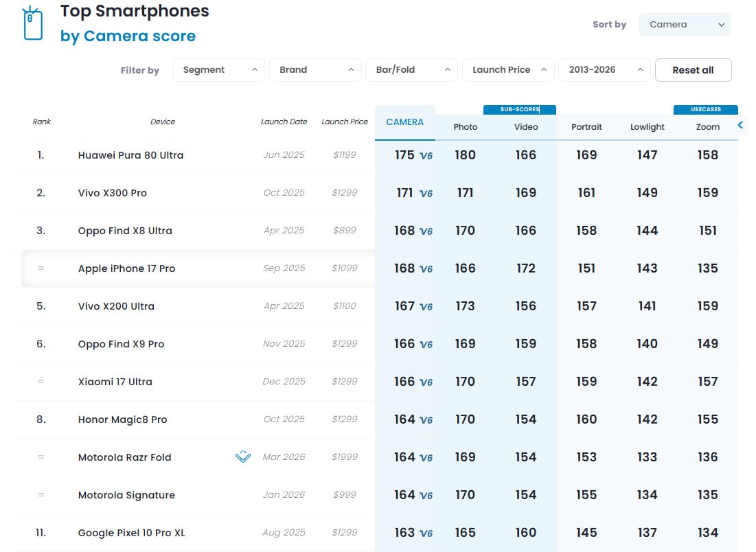756x552 pixels.
Task: Click V6 badge in Xiaomi 17 Ultra row
Action: click(426, 382)
